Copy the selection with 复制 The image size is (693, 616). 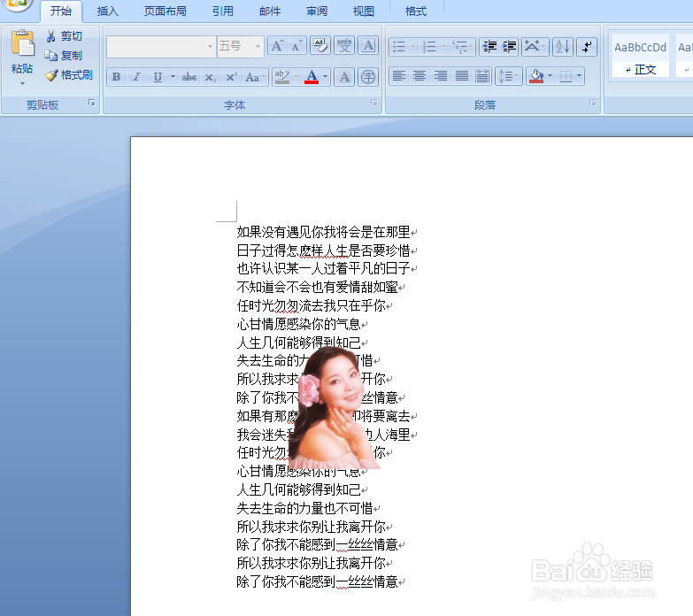(x=64, y=56)
